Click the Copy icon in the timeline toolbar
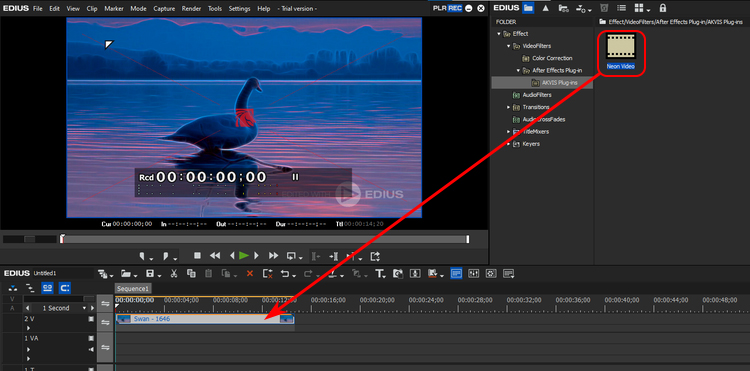The width and height of the screenshot is (750, 371). pos(191,273)
